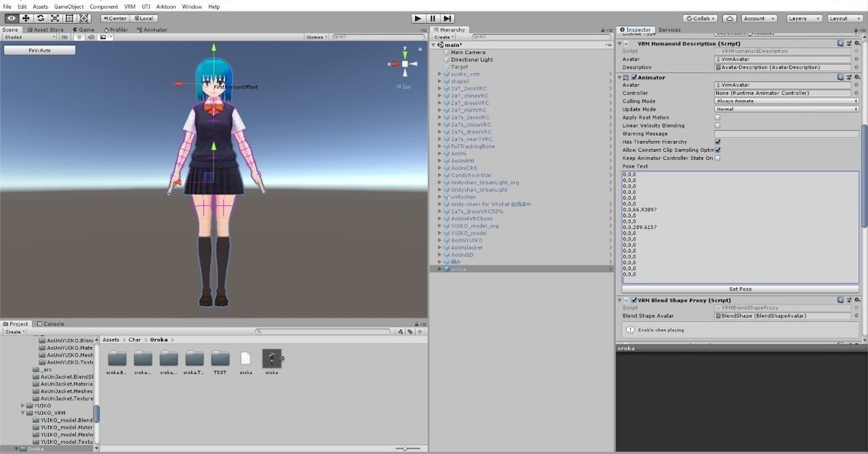The height and width of the screenshot is (454, 868).
Task: Switch to the Console tab
Action: (x=52, y=324)
